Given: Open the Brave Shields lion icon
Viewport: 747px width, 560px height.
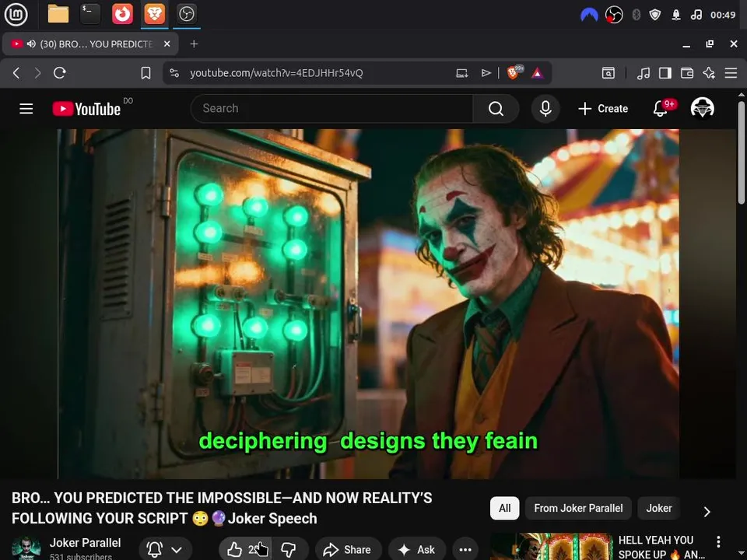Looking at the screenshot, I should point(514,72).
